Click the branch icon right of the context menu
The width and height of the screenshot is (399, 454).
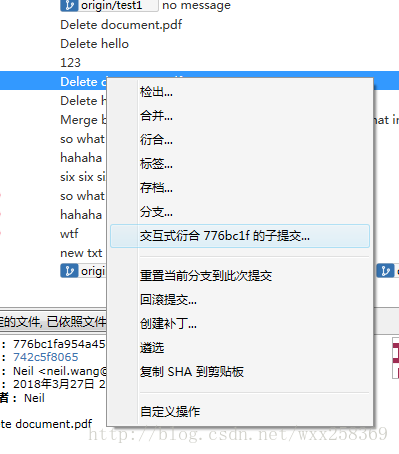pos(385,271)
